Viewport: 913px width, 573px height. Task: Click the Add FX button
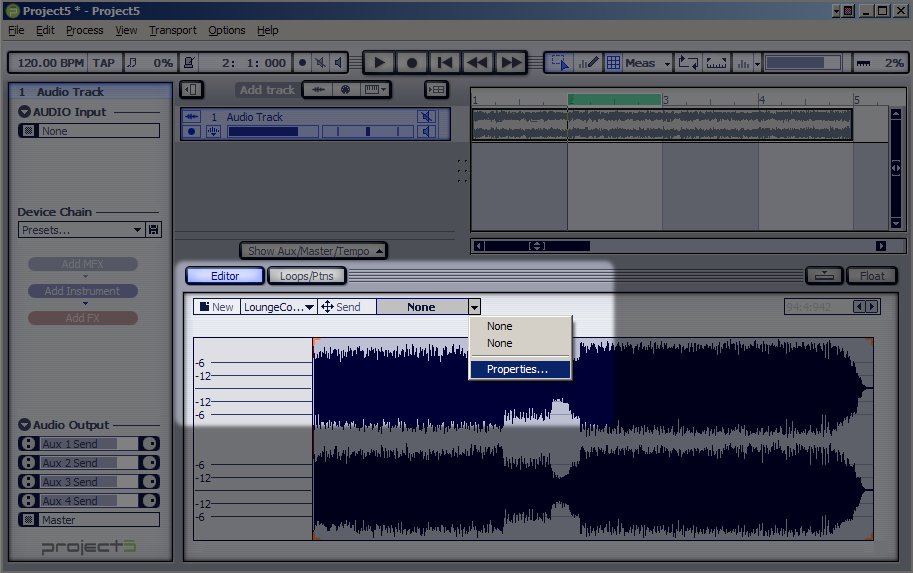pyautogui.click(x=83, y=318)
